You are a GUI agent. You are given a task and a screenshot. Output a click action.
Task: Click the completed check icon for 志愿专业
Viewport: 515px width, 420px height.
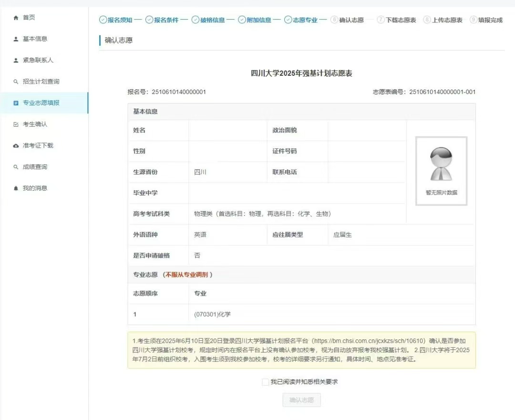point(288,20)
